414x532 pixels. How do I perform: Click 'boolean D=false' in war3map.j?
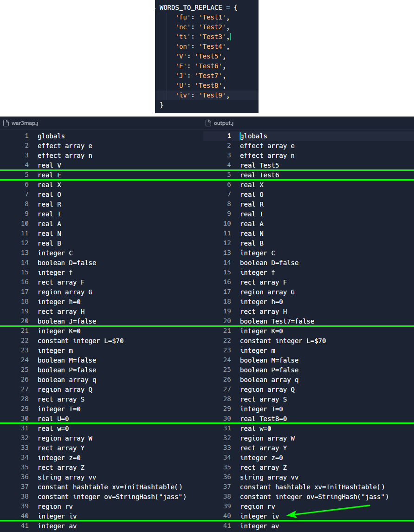coord(67,263)
